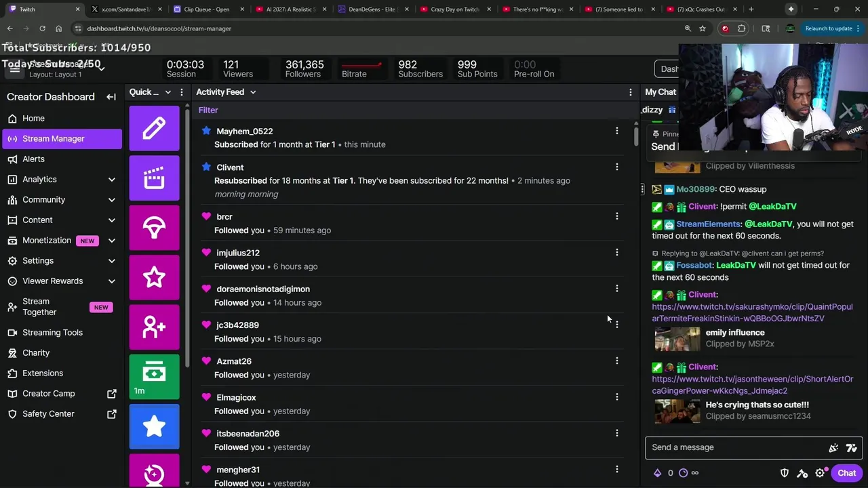
Task: Open the Home page in sidebar
Action: (x=62, y=118)
